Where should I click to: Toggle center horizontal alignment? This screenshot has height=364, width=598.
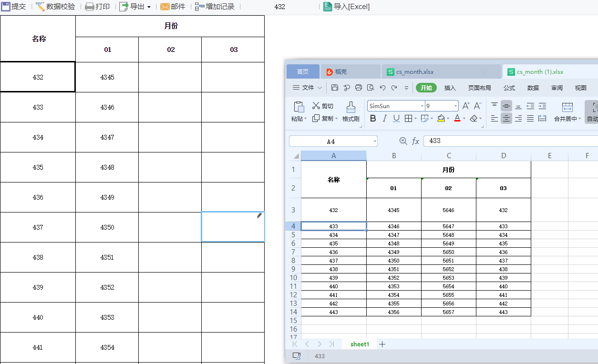pos(506,118)
